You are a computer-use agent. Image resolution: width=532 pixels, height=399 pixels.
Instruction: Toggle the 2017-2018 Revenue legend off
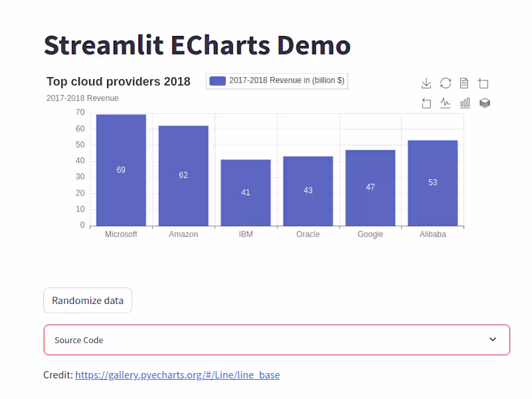277,80
